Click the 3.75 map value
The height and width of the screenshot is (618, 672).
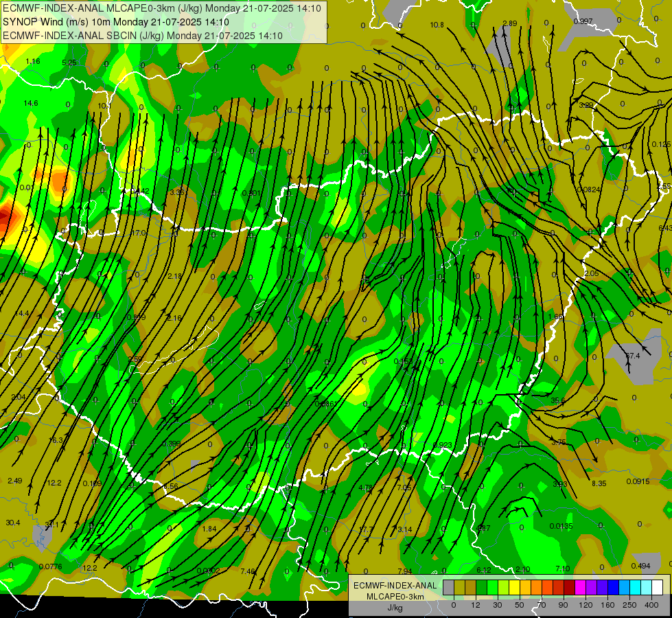(559, 443)
